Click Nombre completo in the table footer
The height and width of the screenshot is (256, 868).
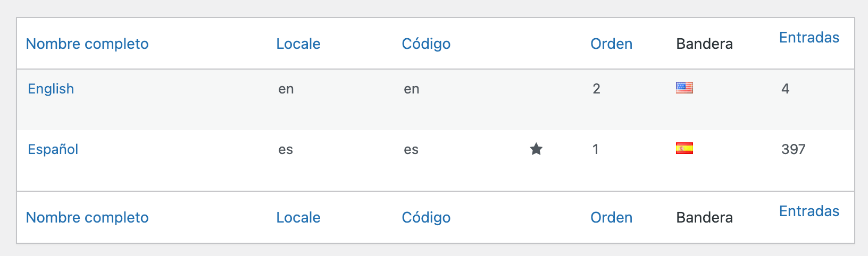coord(87,217)
